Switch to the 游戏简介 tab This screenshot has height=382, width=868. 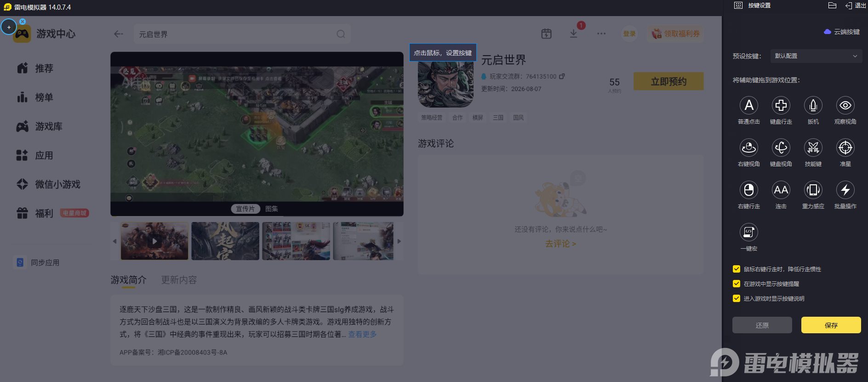(x=128, y=280)
